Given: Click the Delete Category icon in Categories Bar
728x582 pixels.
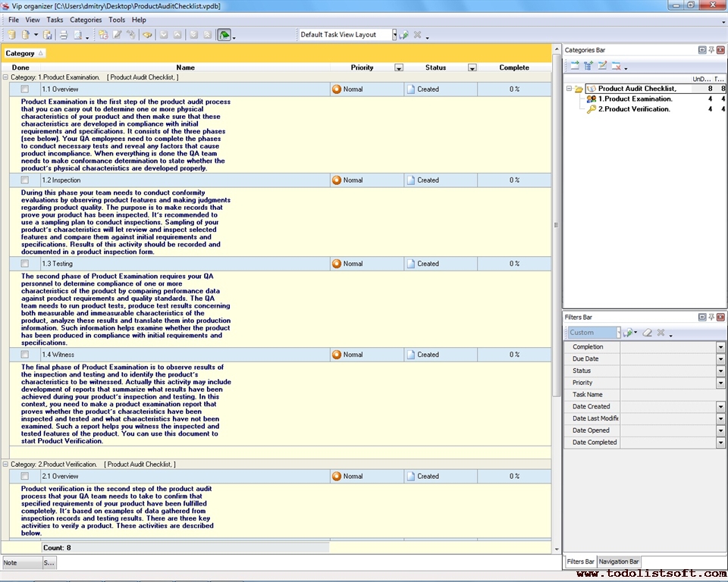Looking at the screenshot, I should (617, 65).
